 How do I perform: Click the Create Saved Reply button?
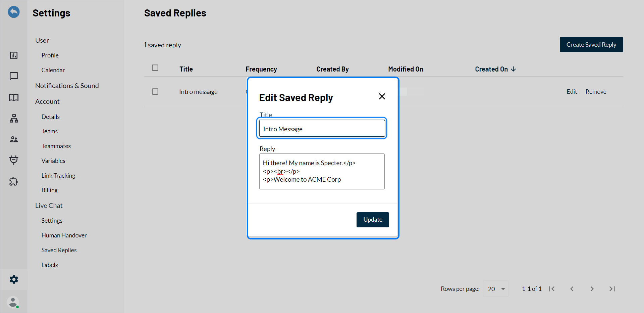click(x=591, y=45)
